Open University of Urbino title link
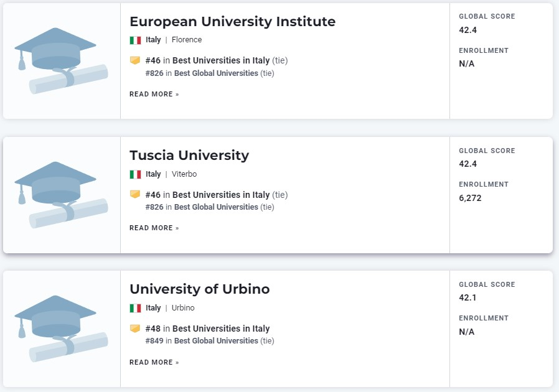This screenshot has width=559, height=392. tap(200, 289)
